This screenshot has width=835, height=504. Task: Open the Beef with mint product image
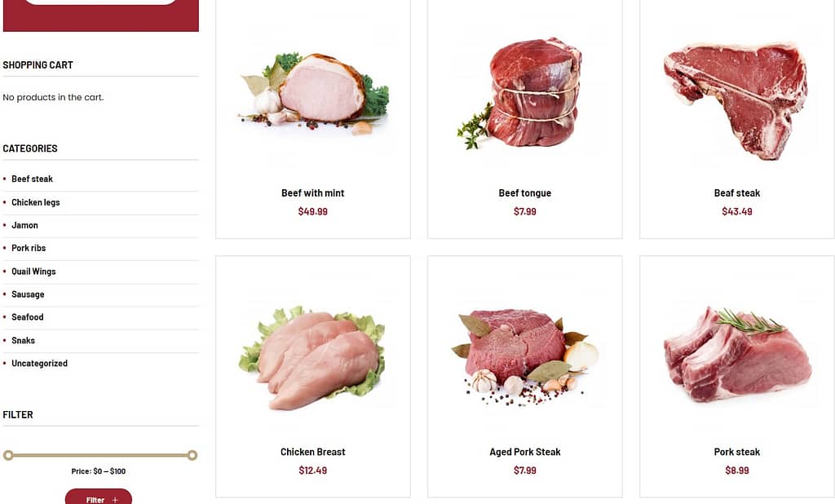click(x=313, y=93)
